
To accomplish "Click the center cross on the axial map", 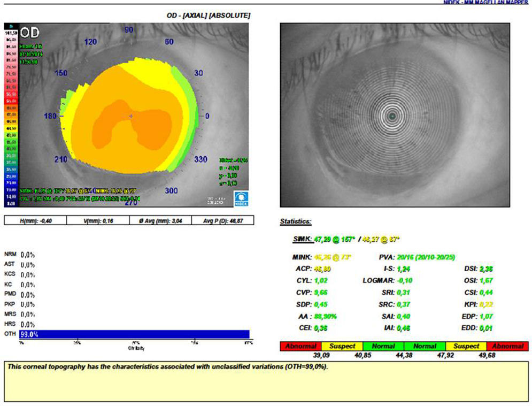I will [131, 116].
